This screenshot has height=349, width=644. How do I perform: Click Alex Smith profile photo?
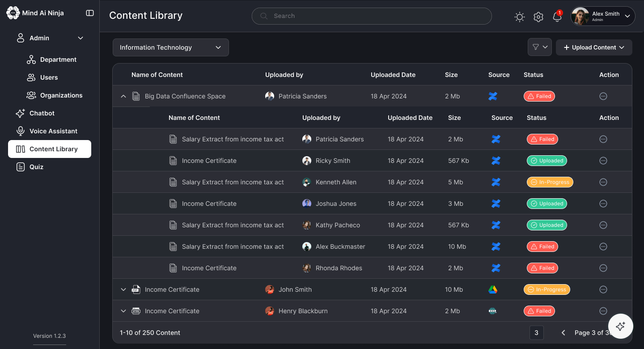click(x=580, y=17)
